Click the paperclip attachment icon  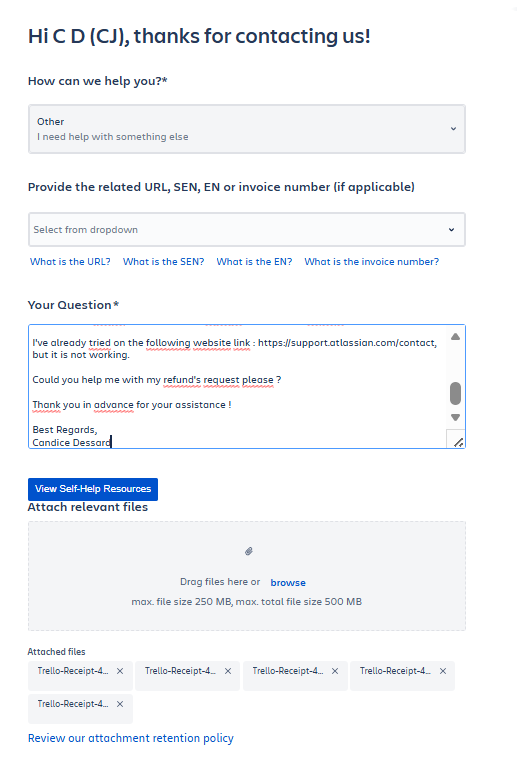249,551
